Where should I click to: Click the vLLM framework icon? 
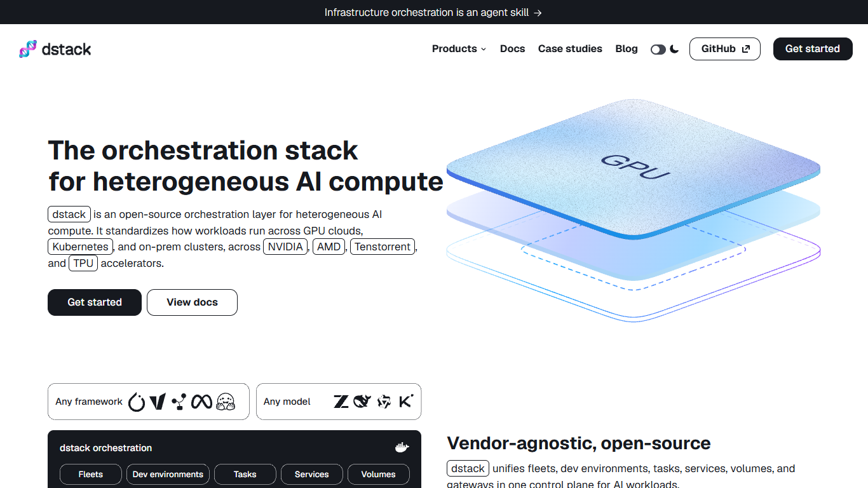158,402
